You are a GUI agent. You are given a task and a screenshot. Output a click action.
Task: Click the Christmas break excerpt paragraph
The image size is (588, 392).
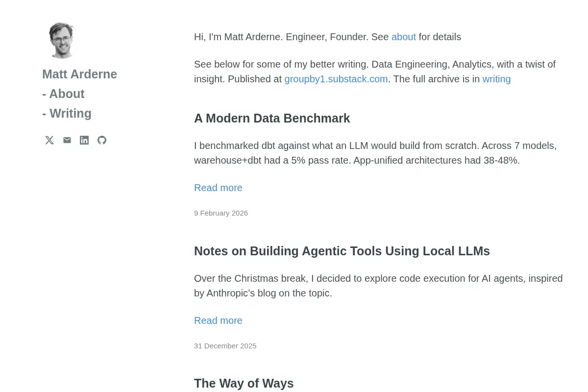pyautogui.click(x=378, y=286)
